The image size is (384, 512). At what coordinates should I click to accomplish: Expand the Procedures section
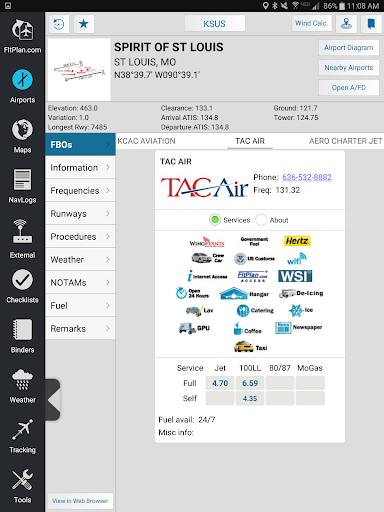click(x=80, y=237)
